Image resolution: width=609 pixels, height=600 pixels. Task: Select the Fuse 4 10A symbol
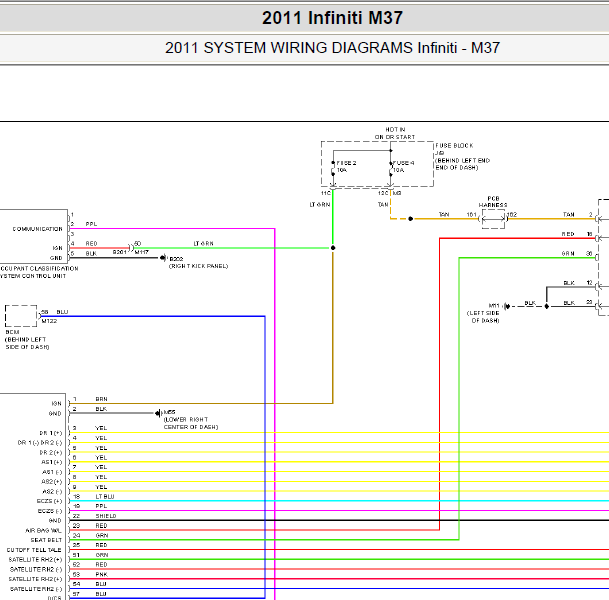point(391,169)
